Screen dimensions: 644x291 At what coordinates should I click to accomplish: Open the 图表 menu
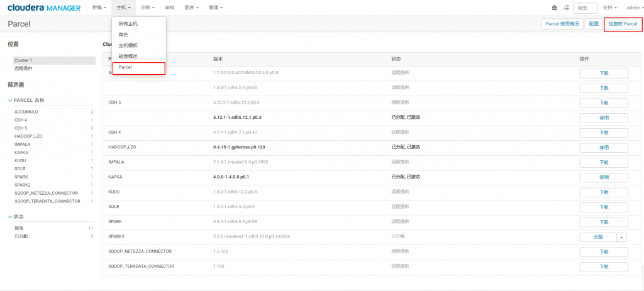(192, 8)
